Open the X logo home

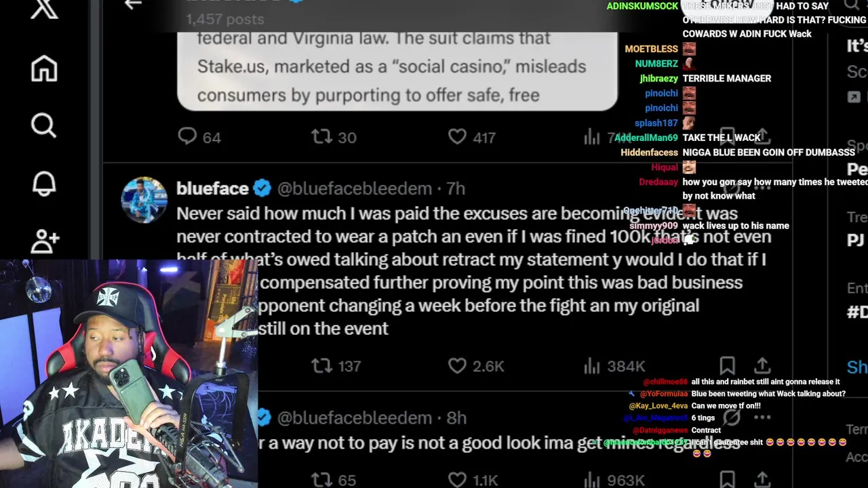click(44, 9)
